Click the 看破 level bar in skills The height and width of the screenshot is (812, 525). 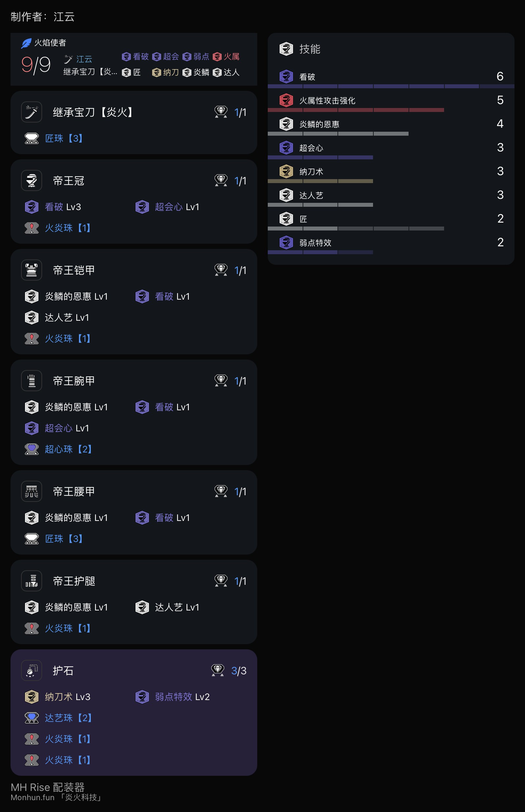[391, 86]
